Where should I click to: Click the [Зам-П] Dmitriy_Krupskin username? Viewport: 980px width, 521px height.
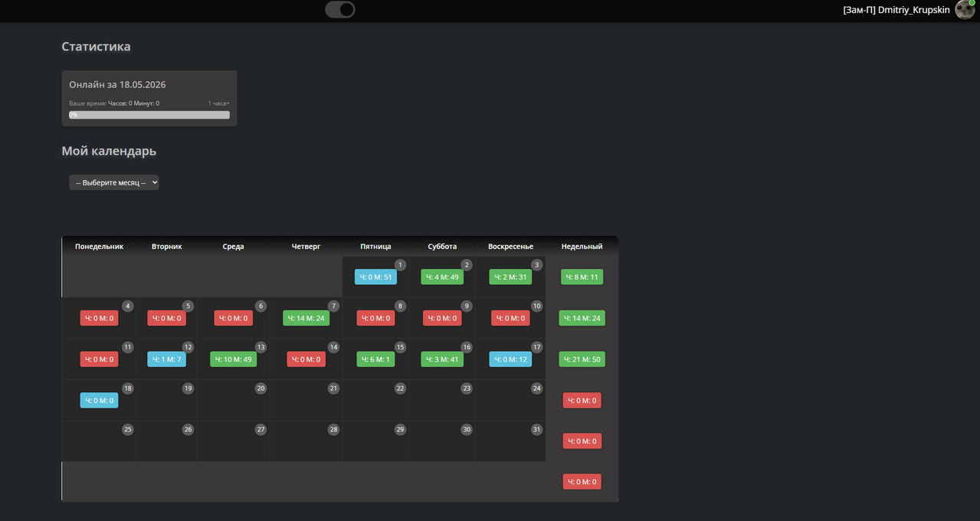click(896, 10)
